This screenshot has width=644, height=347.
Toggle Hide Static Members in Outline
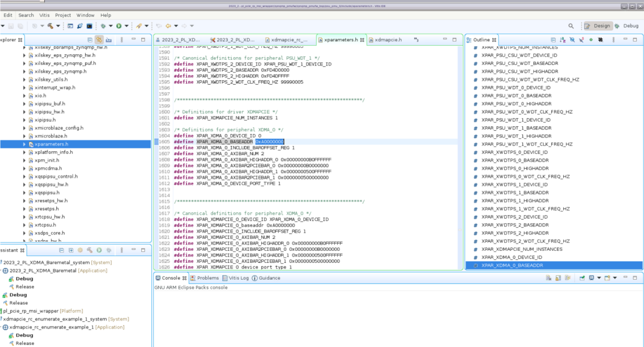[x=581, y=40]
